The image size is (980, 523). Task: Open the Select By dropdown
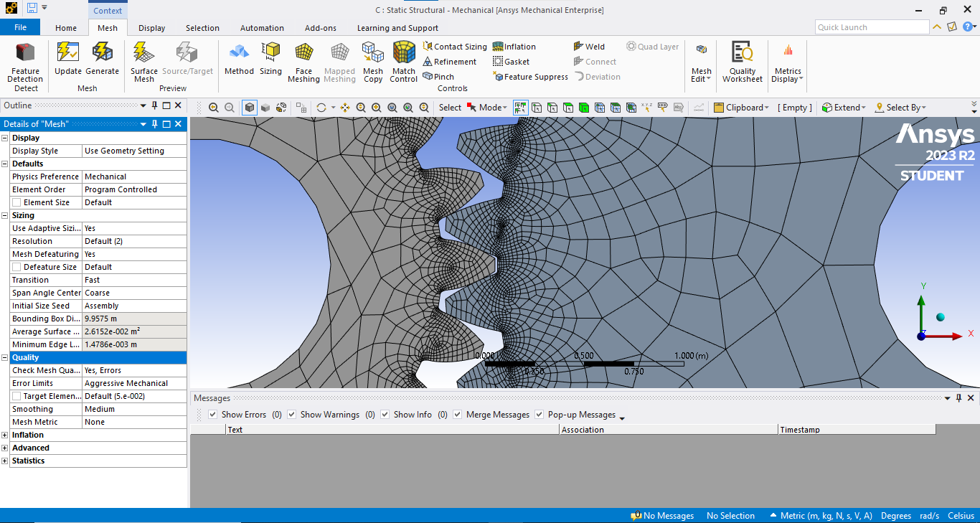900,108
